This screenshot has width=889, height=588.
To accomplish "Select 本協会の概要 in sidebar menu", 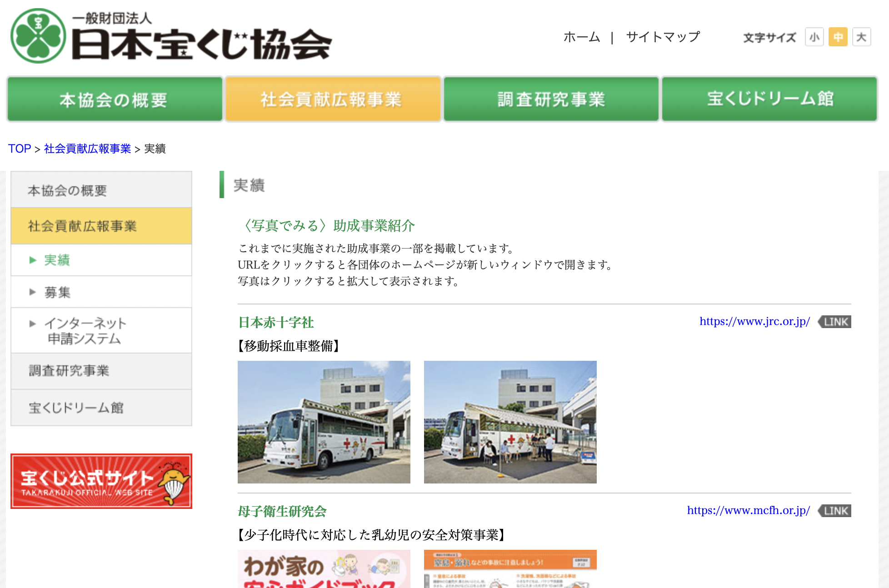I will [x=101, y=190].
